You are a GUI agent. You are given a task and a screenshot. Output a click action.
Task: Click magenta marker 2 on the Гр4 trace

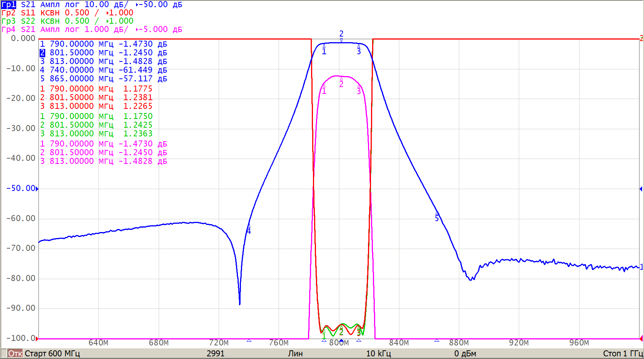point(341,79)
